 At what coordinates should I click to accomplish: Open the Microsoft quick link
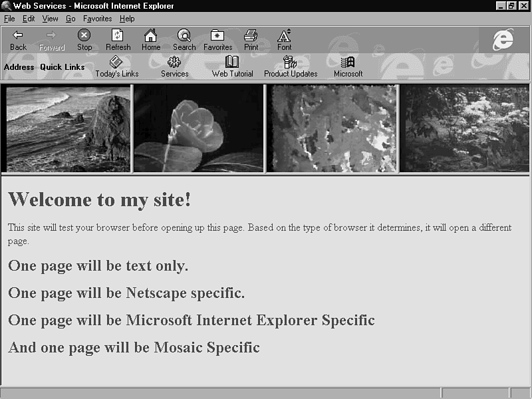click(x=348, y=63)
